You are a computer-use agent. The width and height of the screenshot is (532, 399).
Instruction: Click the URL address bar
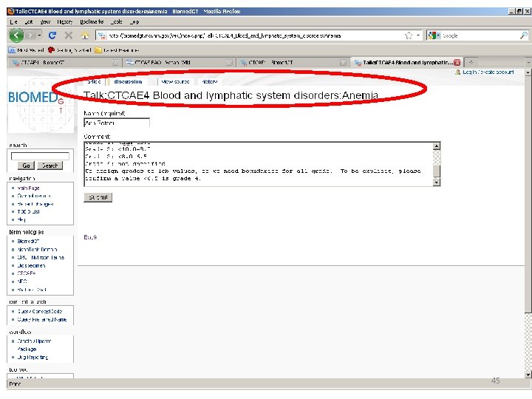pyautogui.click(x=253, y=35)
